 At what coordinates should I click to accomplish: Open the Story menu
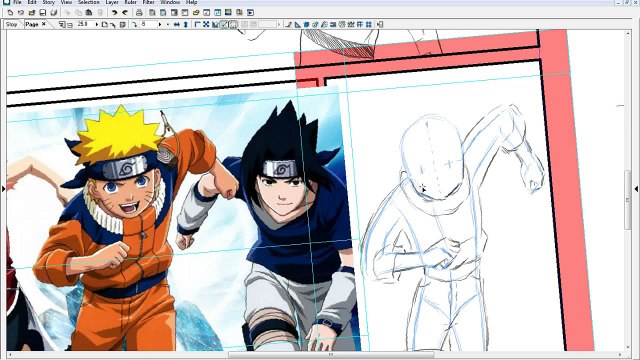49,2
